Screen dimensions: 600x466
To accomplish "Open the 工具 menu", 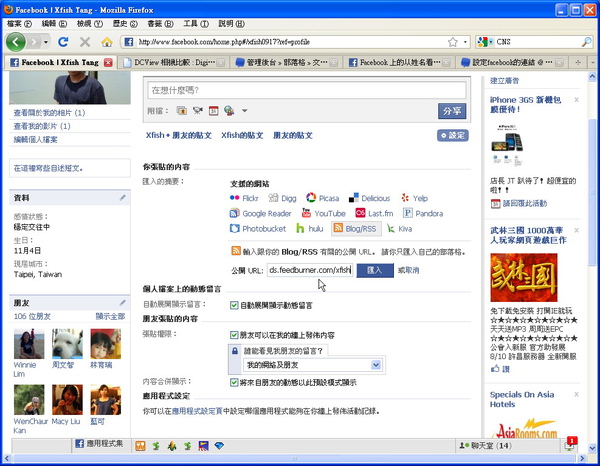I will pyautogui.click(x=196, y=24).
